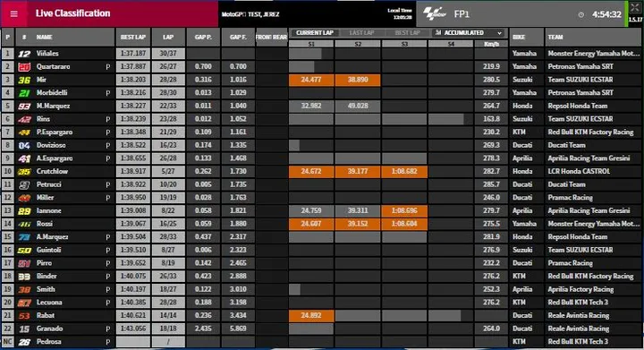Click Smith rider number 38 badge

24,290
